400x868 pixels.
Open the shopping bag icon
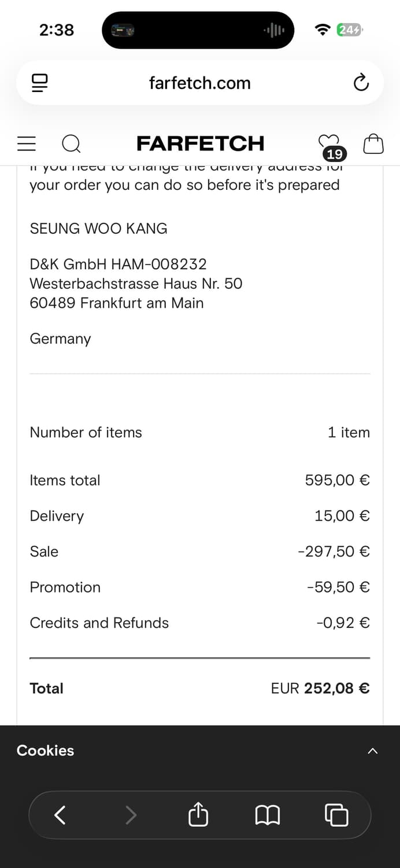(373, 144)
